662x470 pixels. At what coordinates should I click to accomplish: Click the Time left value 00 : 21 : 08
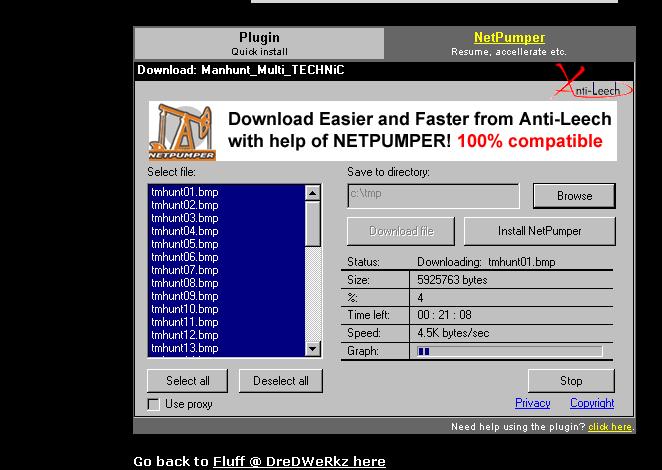pos(444,315)
